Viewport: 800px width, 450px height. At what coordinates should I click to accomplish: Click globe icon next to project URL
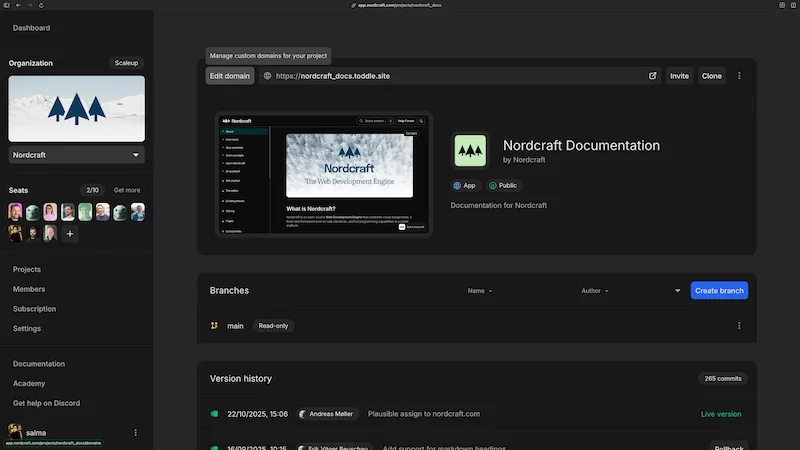(x=267, y=76)
